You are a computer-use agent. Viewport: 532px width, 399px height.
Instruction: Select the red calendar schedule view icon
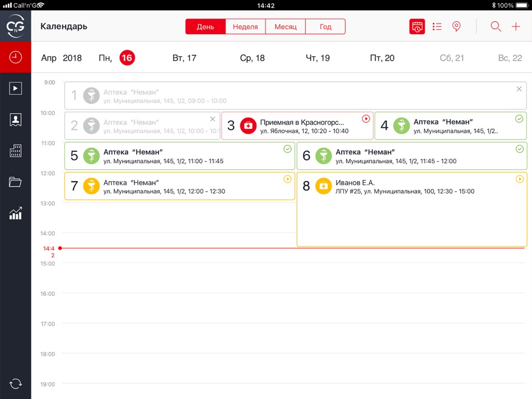[x=417, y=26]
